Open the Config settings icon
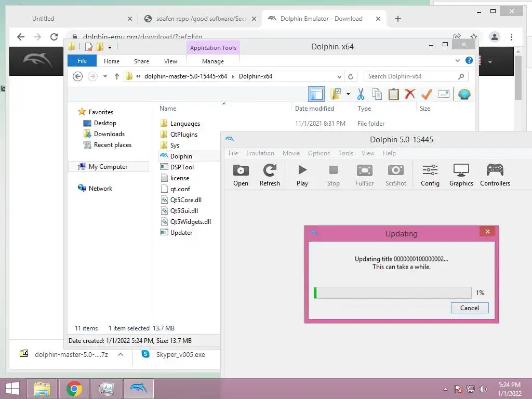The image size is (532, 399). pos(430,175)
